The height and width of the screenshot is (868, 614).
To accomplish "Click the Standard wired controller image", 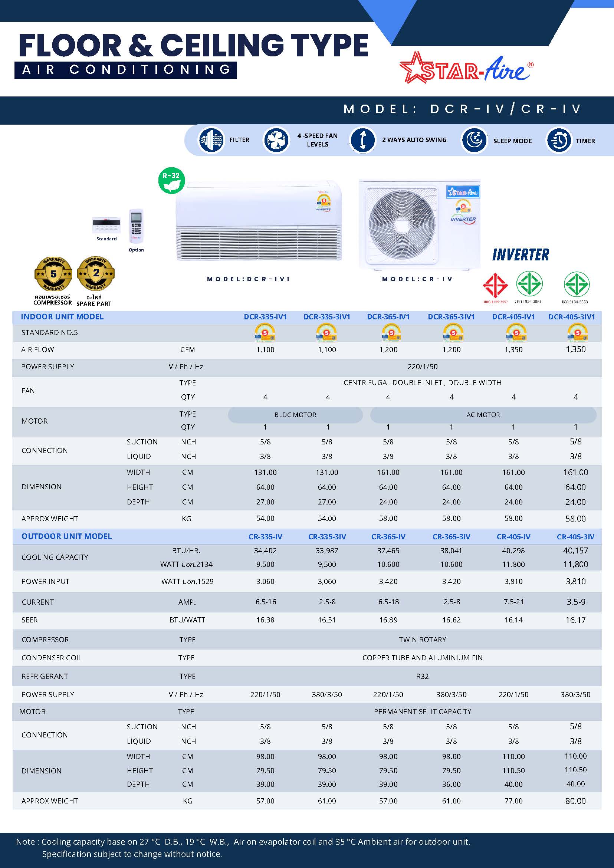I will (x=106, y=225).
